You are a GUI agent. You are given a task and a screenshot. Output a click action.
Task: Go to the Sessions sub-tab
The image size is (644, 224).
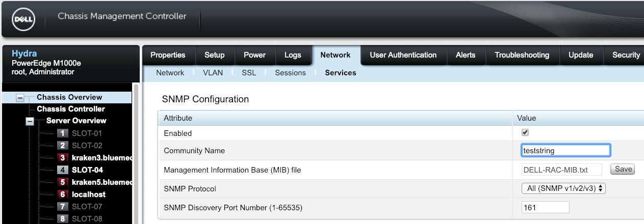[x=290, y=73]
